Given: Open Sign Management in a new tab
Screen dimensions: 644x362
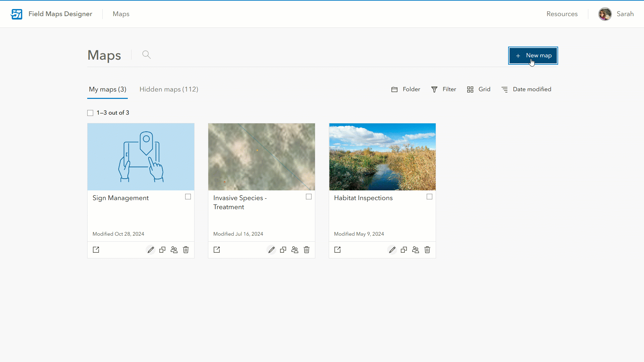Looking at the screenshot, I should point(96,250).
